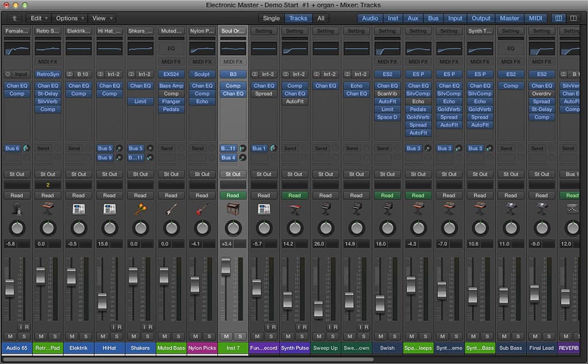588x364 pixels.
Task: Click the drum machine icon on HiHat channel
Action: (x=110, y=209)
